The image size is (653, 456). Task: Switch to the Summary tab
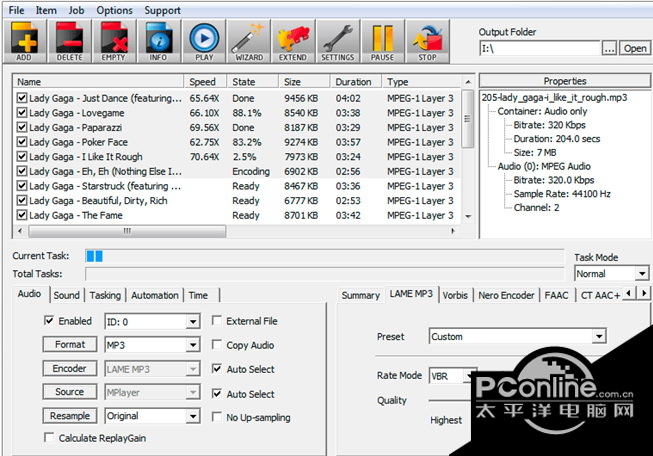tap(361, 295)
